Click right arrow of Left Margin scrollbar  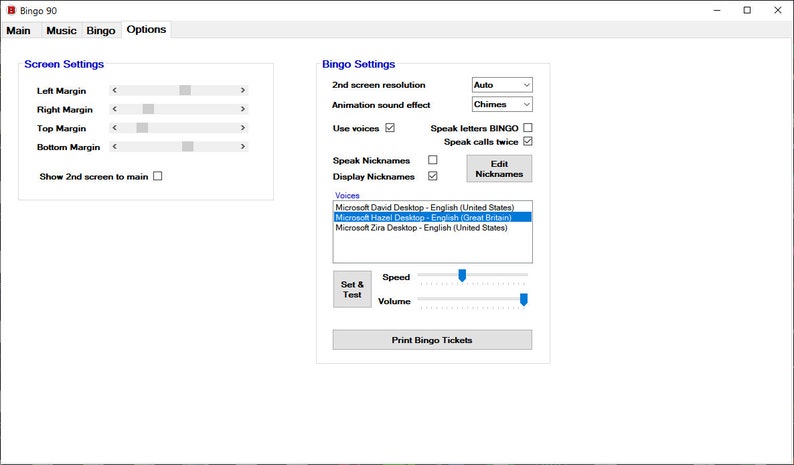point(243,90)
